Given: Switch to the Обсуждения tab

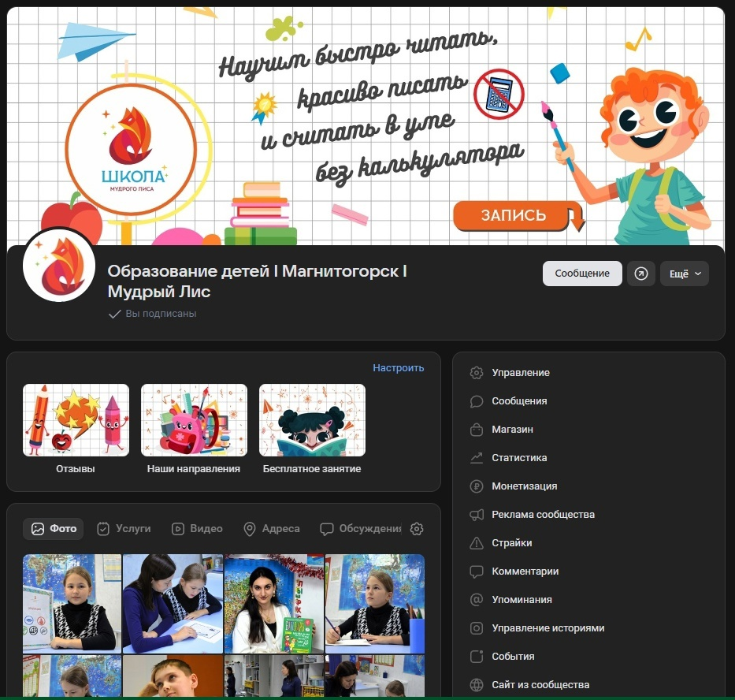Looking at the screenshot, I should point(361,529).
